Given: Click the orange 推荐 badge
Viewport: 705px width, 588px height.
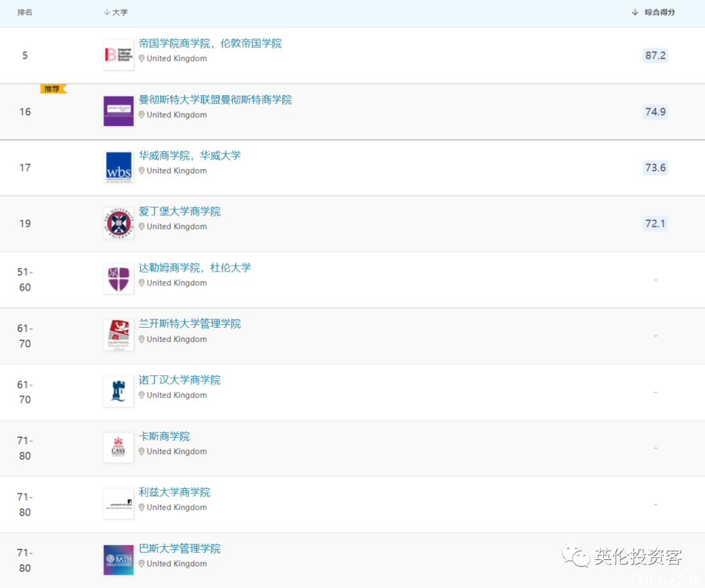Looking at the screenshot, I should (x=54, y=89).
